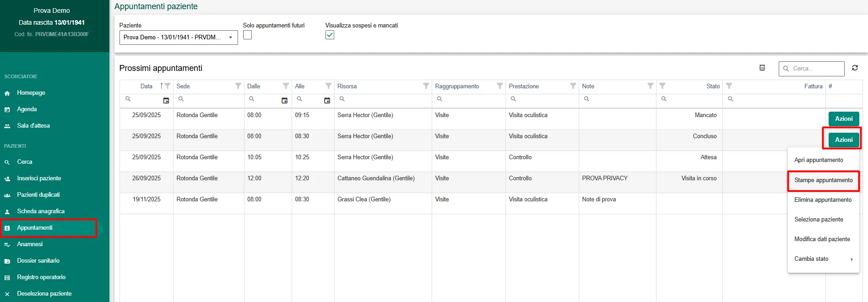Image resolution: width=868 pixels, height=302 pixels.
Task: Open Dossier sanitario from the sidebar
Action: point(38,261)
